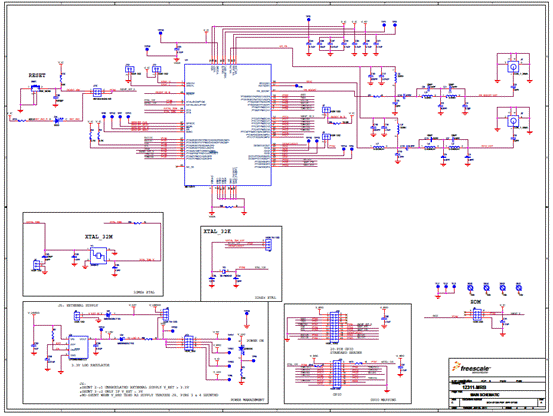Click the XTAL_32M heading

[x=98, y=237]
